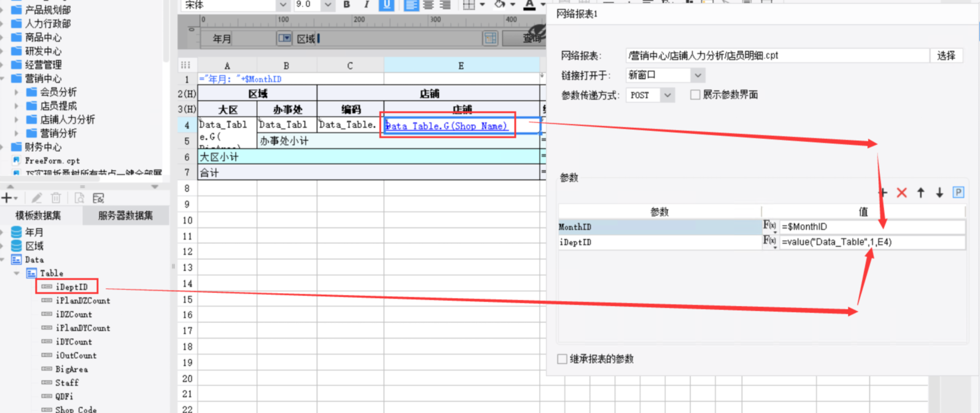Select the BigArea field

[x=72, y=369]
